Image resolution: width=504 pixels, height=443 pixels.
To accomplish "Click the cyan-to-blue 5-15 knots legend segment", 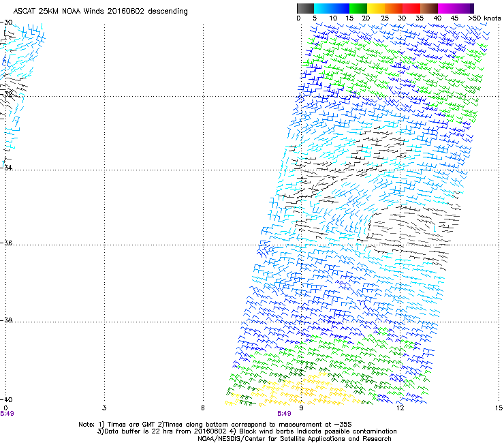I will coord(332,8).
